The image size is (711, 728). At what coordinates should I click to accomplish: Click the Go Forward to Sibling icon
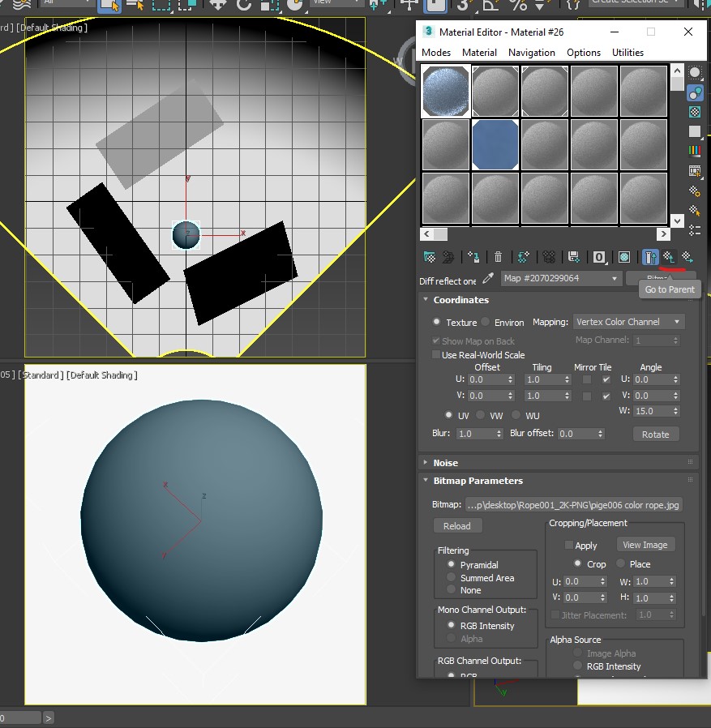(x=687, y=257)
